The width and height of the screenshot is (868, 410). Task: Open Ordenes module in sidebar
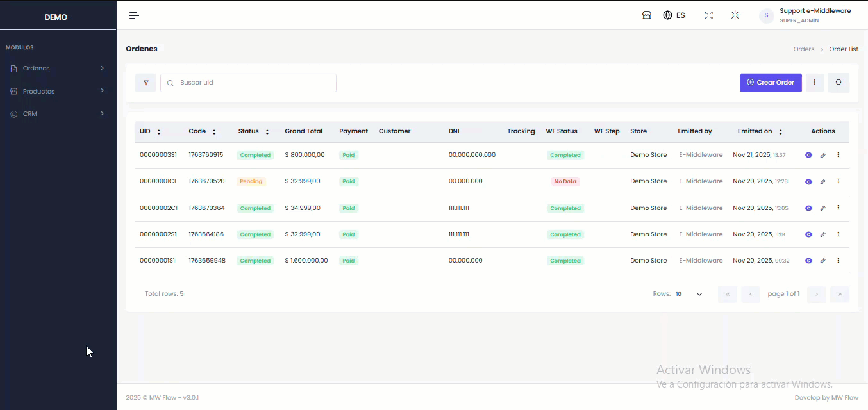tap(58, 68)
